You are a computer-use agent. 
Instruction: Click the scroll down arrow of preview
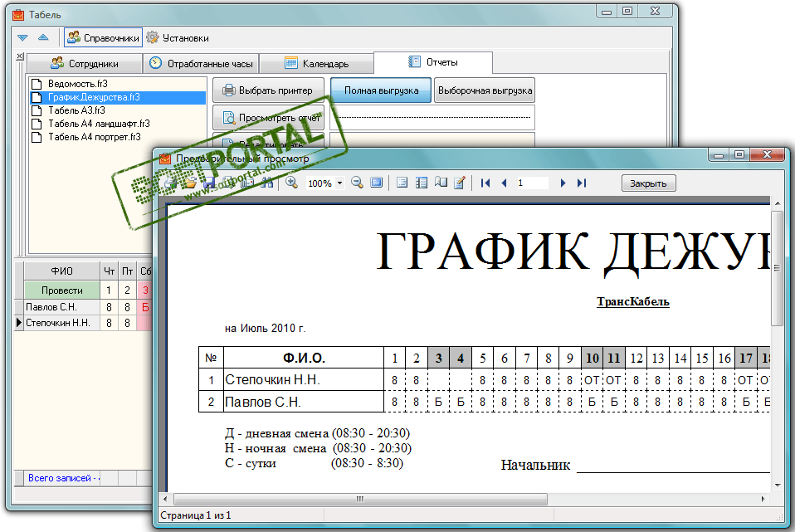[778, 486]
